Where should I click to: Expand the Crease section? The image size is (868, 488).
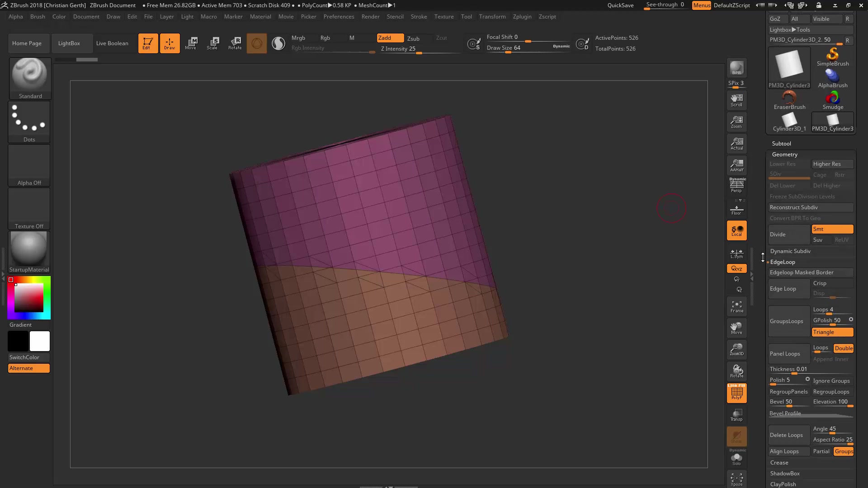point(779,463)
